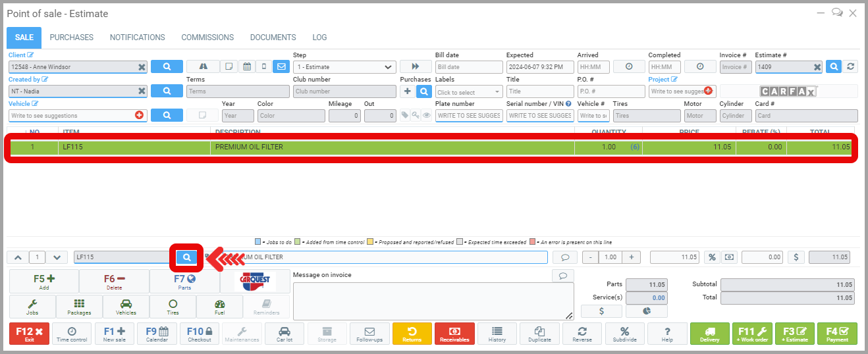Open the Car lot button
Image resolution: width=868 pixels, height=354 pixels.
pos(285,334)
